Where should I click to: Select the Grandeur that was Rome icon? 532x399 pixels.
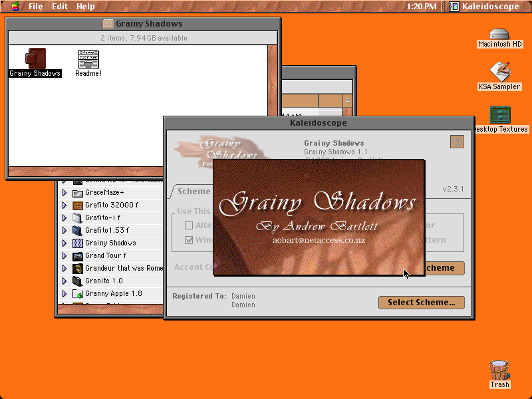coord(78,269)
